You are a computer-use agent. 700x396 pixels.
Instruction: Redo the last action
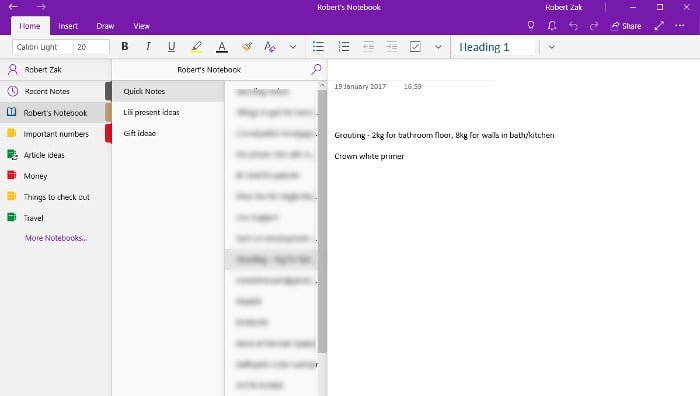pyautogui.click(x=594, y=26)
